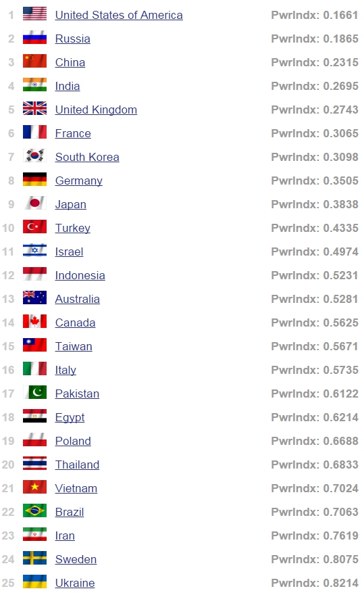The image size is (364, 595).
Task: Click the Taiwan link
Action: [74, 346]
